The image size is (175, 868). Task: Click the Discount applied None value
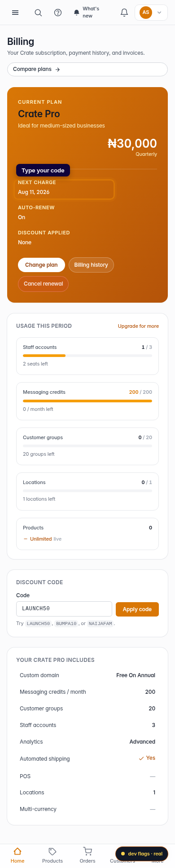(25, 242)
